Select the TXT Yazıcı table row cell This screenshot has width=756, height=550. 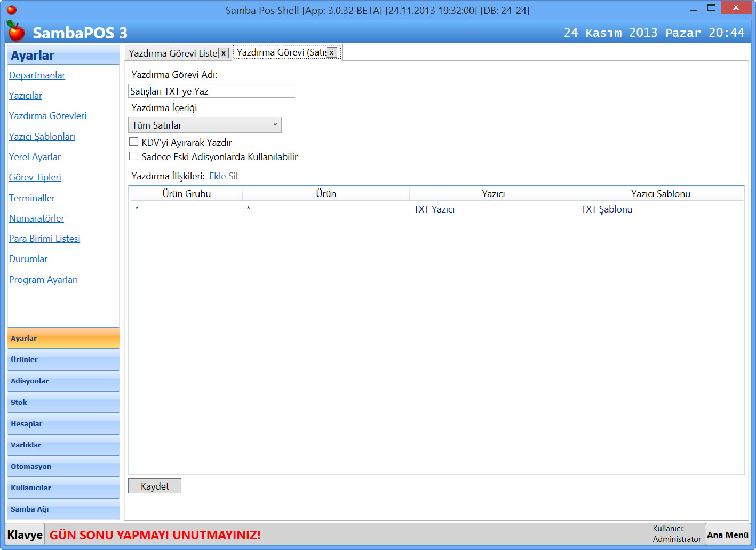(x=434, y=209)
